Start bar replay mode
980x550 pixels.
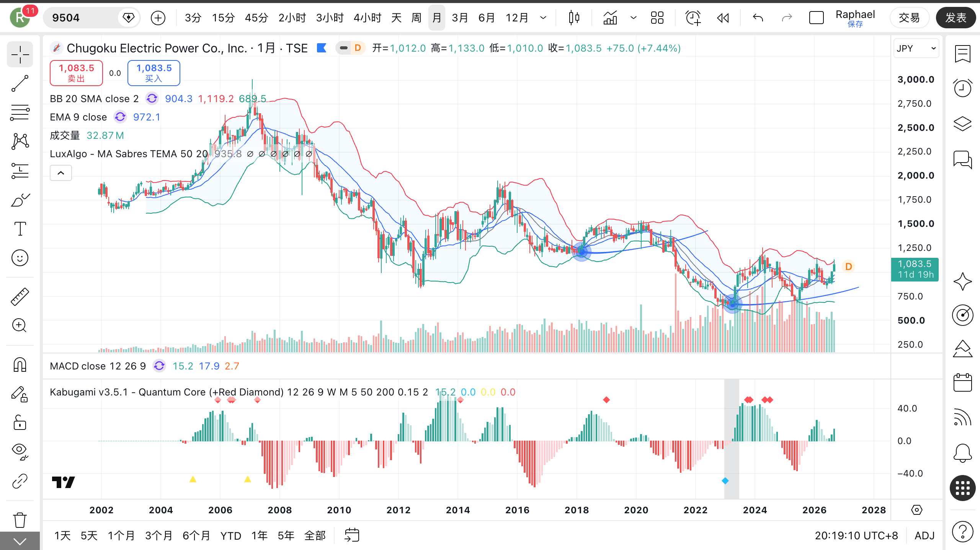(723, 18)
